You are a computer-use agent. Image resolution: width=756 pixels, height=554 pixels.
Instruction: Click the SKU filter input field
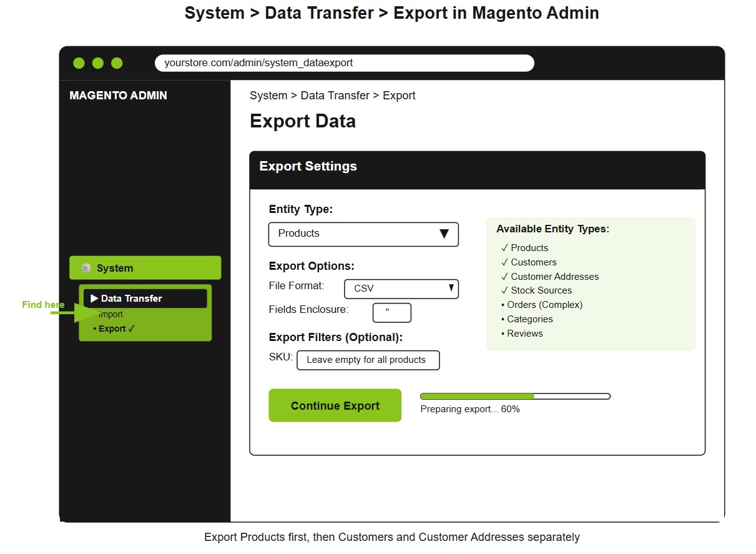[x=368, y=360]
